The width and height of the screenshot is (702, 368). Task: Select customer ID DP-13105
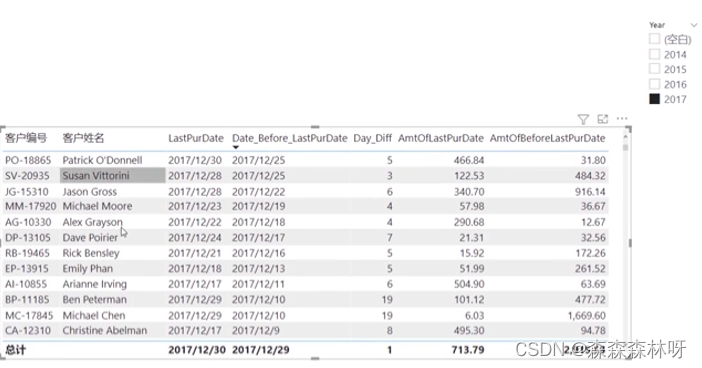coord(28,237)
